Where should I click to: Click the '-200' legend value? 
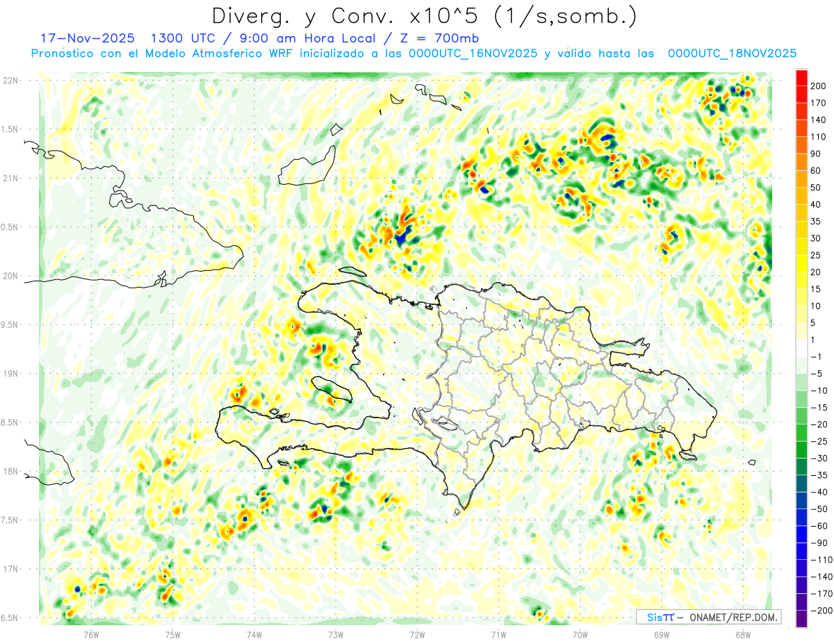click(823, 611)
